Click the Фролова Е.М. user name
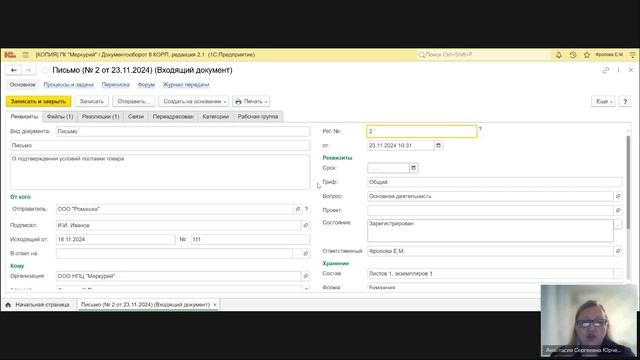This screenshot has width=640, height=360. click(609, 55)
